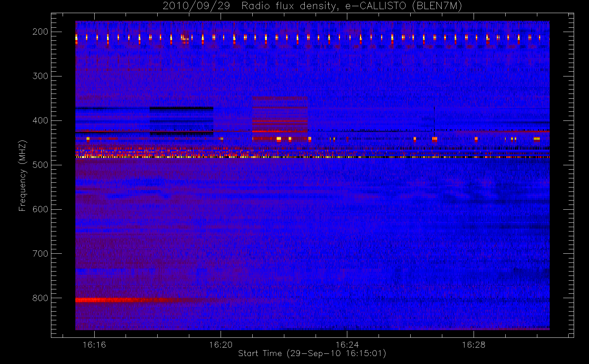The width and height of the screenshot is (589, 364).
Task: Click the 300 frequency tick label
Action: click(40, 76)
